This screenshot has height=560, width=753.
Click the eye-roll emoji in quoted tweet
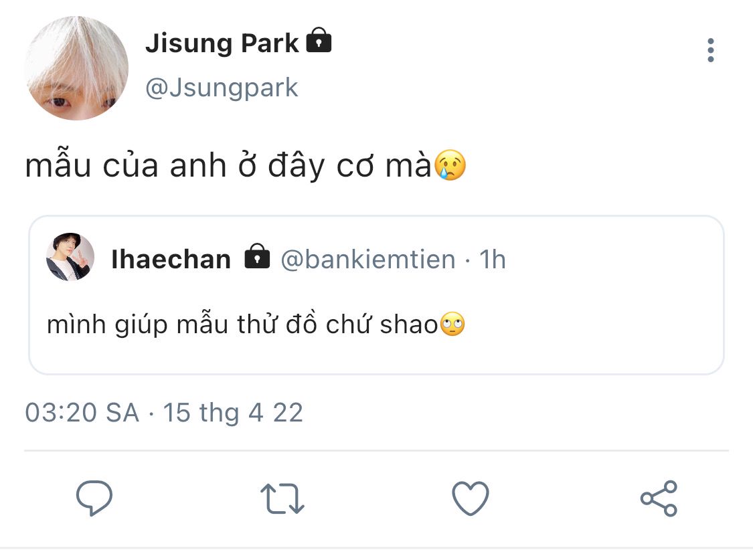point(452,326)
